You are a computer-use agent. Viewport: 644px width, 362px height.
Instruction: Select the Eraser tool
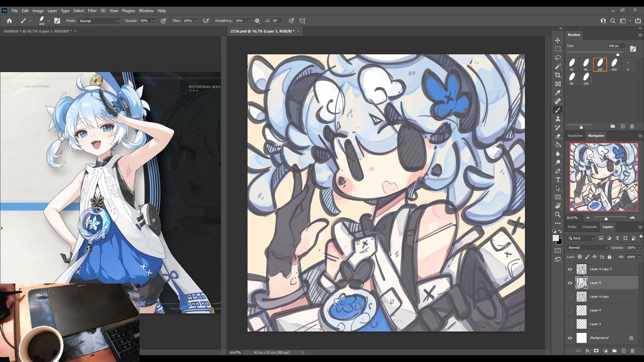point(558,136)
